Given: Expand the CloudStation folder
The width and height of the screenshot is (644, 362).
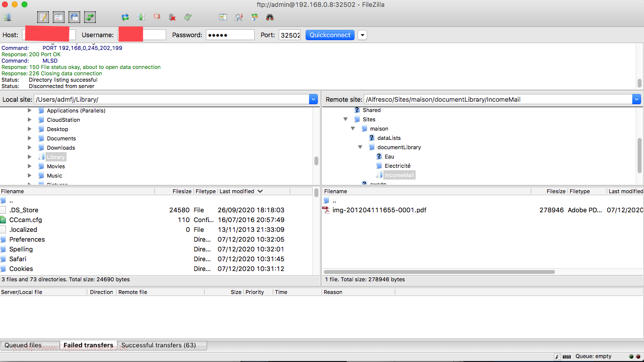Looking at the screenshot, I should coord(30,120).
